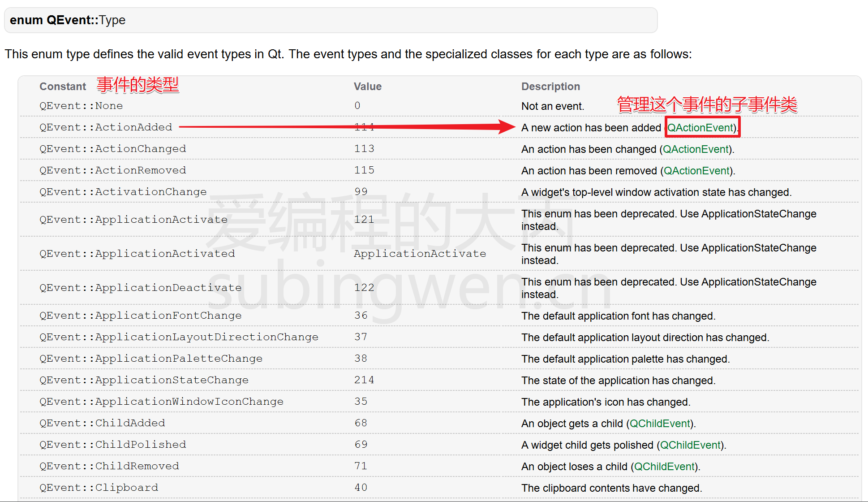Click the Constant column header
Image resolution: width=868 pixels, height=502 pixels.
(63, 87)
